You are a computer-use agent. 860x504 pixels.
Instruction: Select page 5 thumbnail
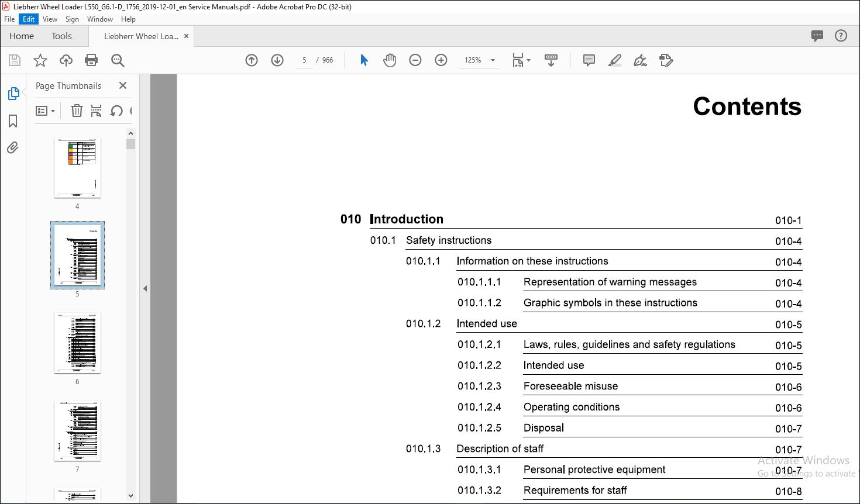tap(77, 255)
